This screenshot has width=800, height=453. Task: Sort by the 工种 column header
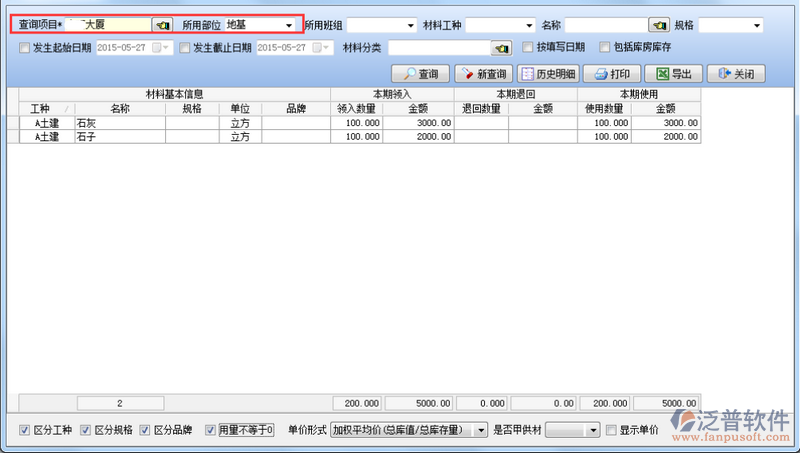coord(40,108)
